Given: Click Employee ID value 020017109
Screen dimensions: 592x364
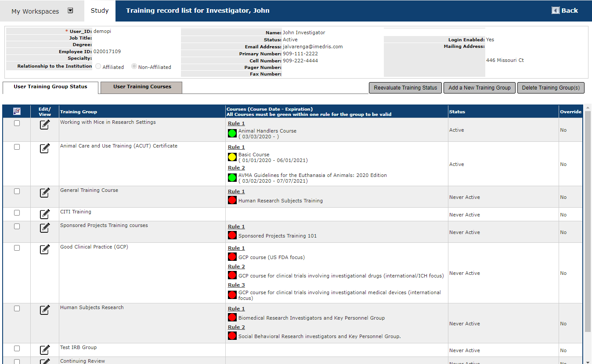Looking at the screenshot, I should tap(107, 51).
